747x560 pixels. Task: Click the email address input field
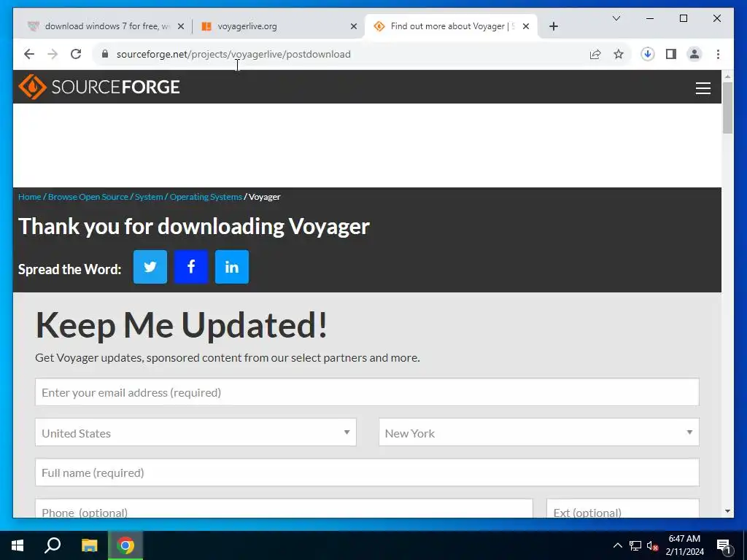(367, 392)
